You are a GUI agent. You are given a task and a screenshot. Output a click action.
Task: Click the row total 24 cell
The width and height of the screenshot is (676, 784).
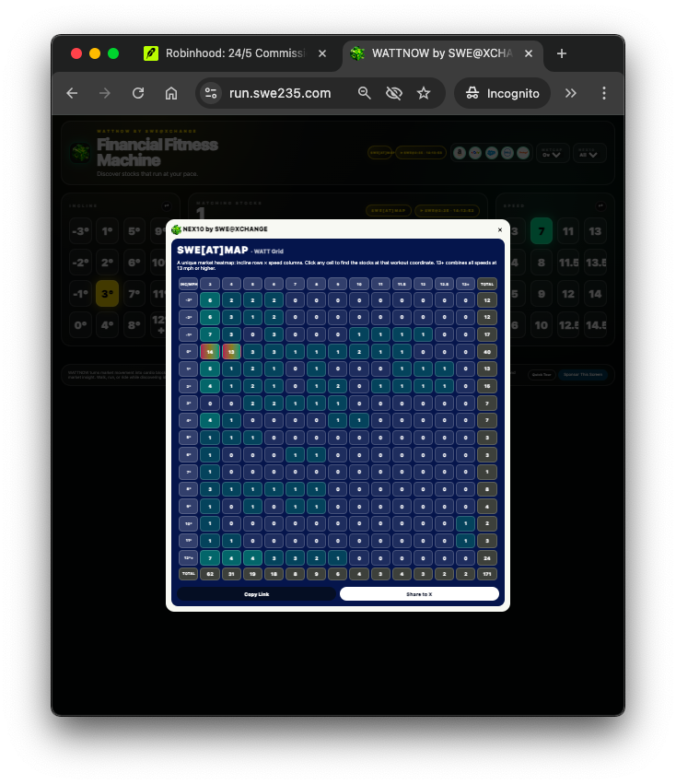coord(487,557)
